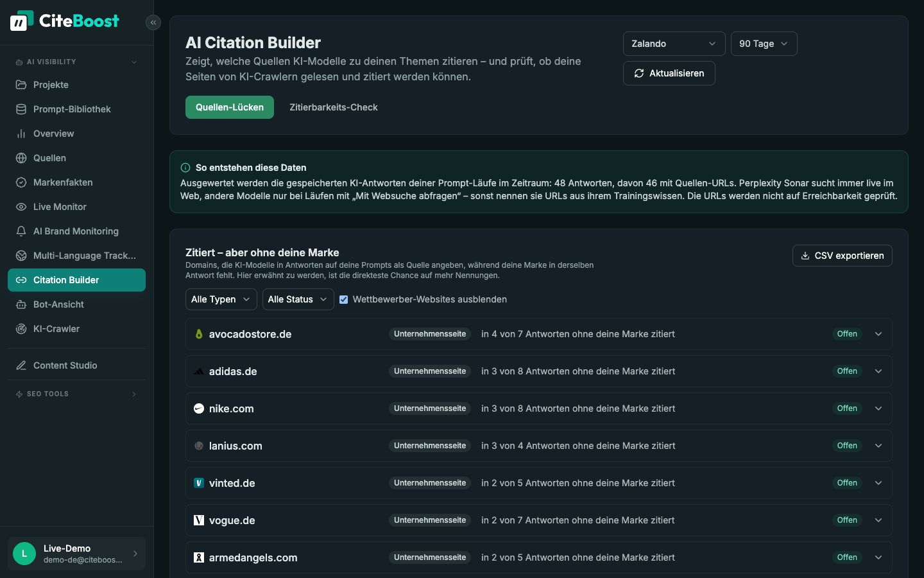Viewport: 924px width, 578px height.
Task: Open AI Brand Monitoring bell icon
Action: [x=21, y=231]
